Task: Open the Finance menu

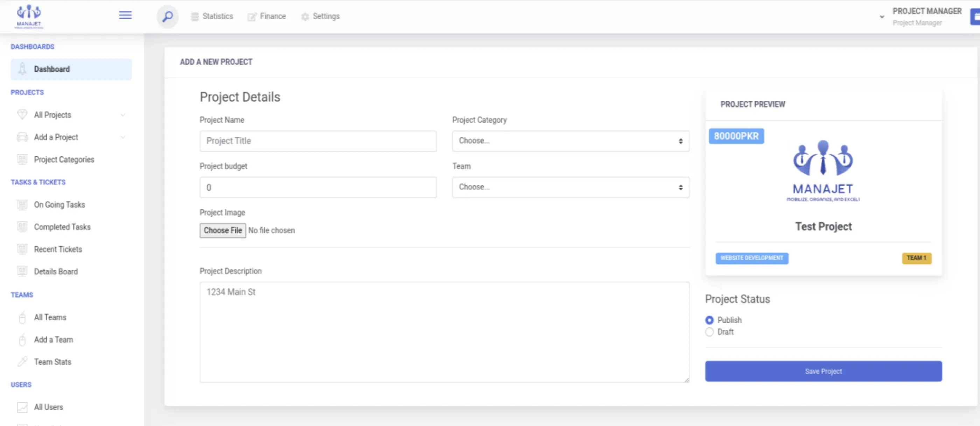Action: (267, 16)
